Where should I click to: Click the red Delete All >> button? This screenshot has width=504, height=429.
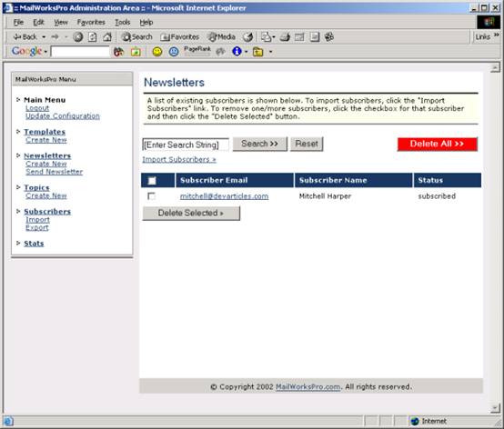point(438,144)
